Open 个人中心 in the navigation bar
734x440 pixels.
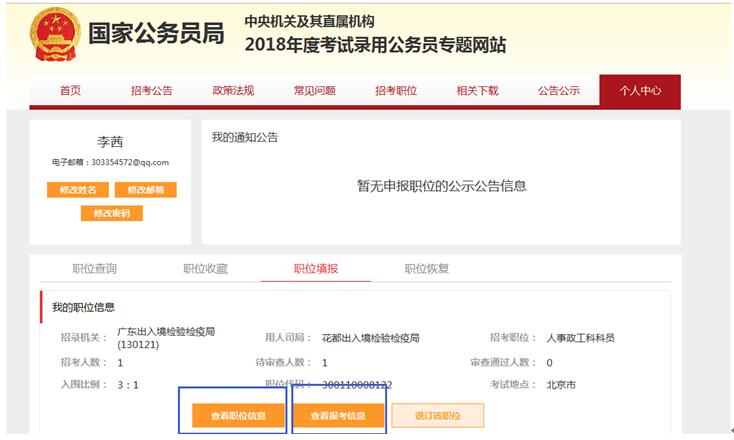click(640, 91)
